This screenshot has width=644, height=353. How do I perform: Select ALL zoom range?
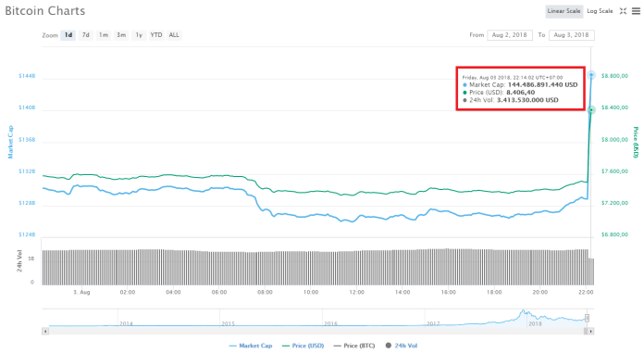[174, 35]
